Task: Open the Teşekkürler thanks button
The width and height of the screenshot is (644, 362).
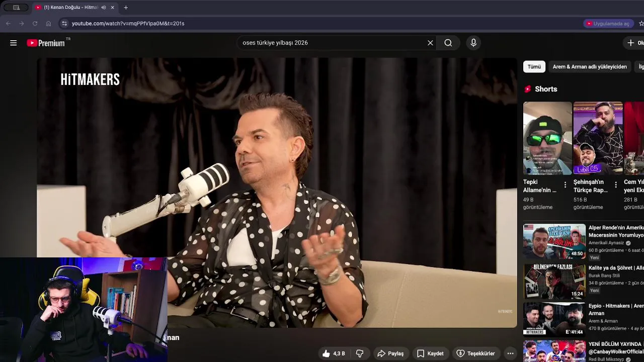Action: click(475, 353)
